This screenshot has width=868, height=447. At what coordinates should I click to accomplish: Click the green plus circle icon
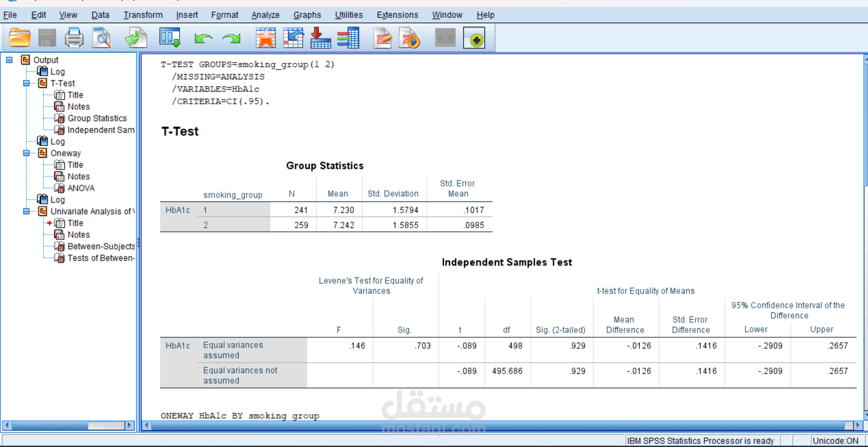(474, 38)
